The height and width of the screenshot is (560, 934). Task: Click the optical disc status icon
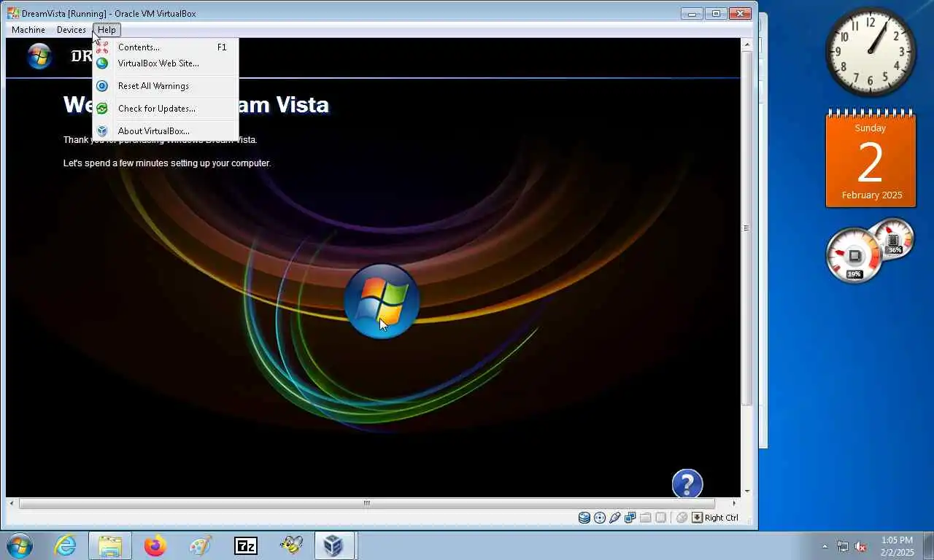pos(600,518)
